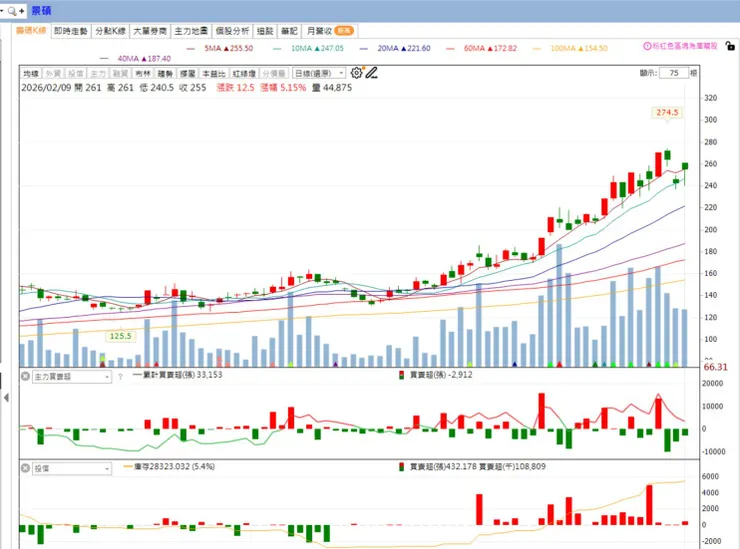Close the 主力買賣超 indicator panel

coord(25,376)
